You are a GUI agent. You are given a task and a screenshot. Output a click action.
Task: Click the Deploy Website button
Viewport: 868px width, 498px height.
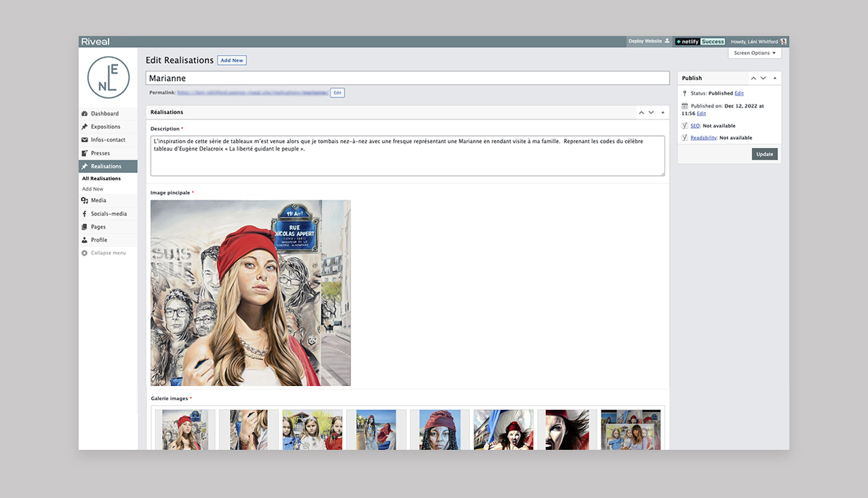pyautogui.click(x=649, y=41)
